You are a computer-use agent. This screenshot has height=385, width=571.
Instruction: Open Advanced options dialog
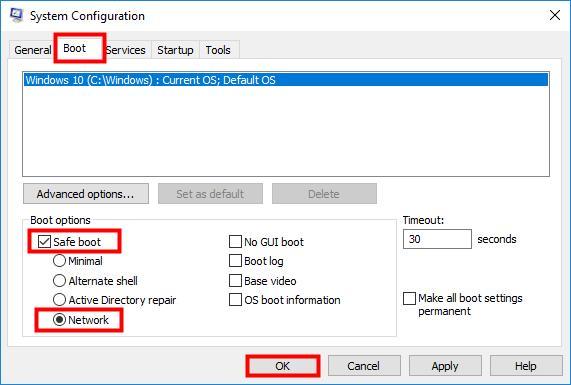coord(86,194)
